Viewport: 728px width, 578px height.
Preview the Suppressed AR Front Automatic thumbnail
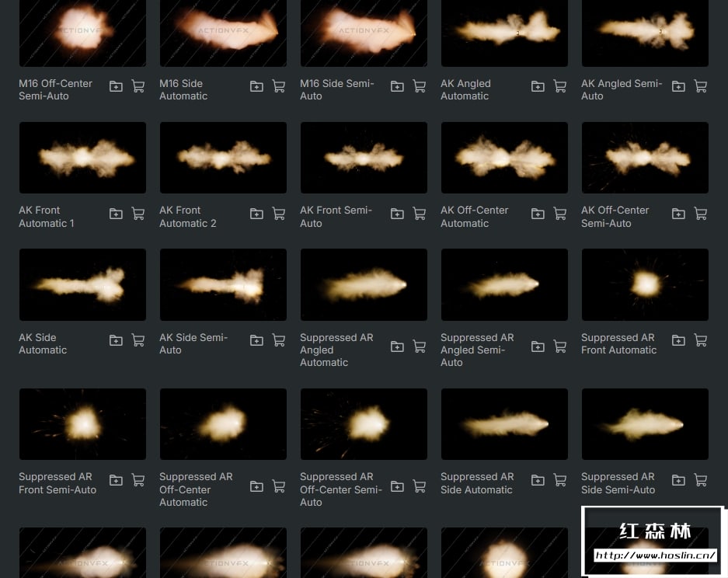[645, 284]
